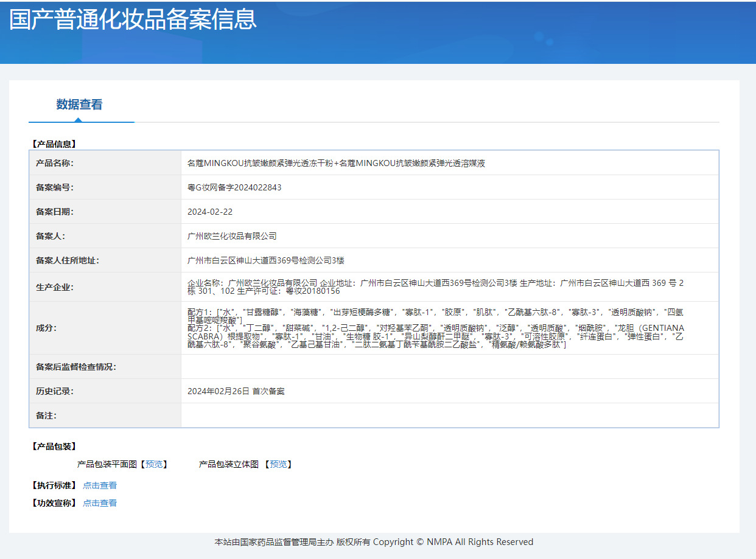Click the 产品包装 section heading
The height and width of the screenshot is (559, 756).
[x=53, y=446]
